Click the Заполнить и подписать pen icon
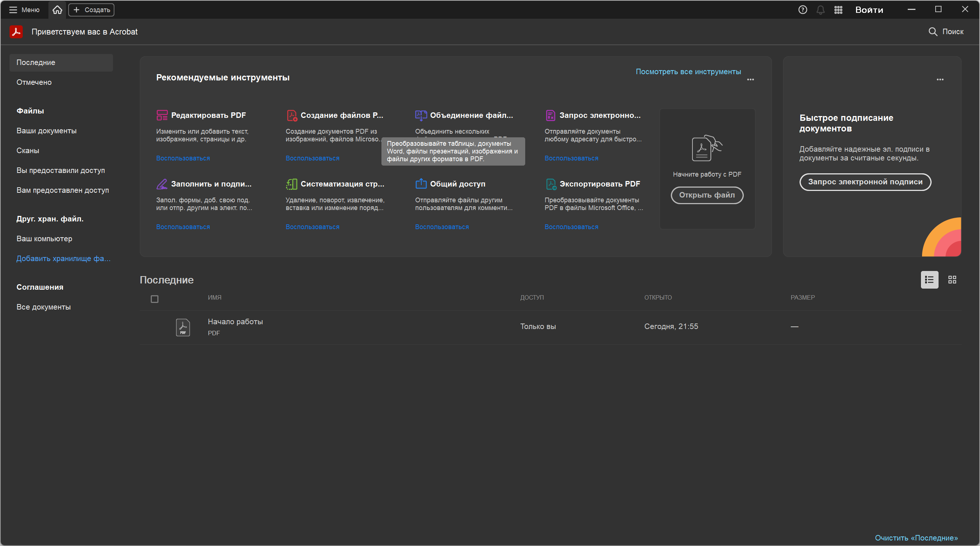This screenshot has height=546, width=980. (162, 184)
